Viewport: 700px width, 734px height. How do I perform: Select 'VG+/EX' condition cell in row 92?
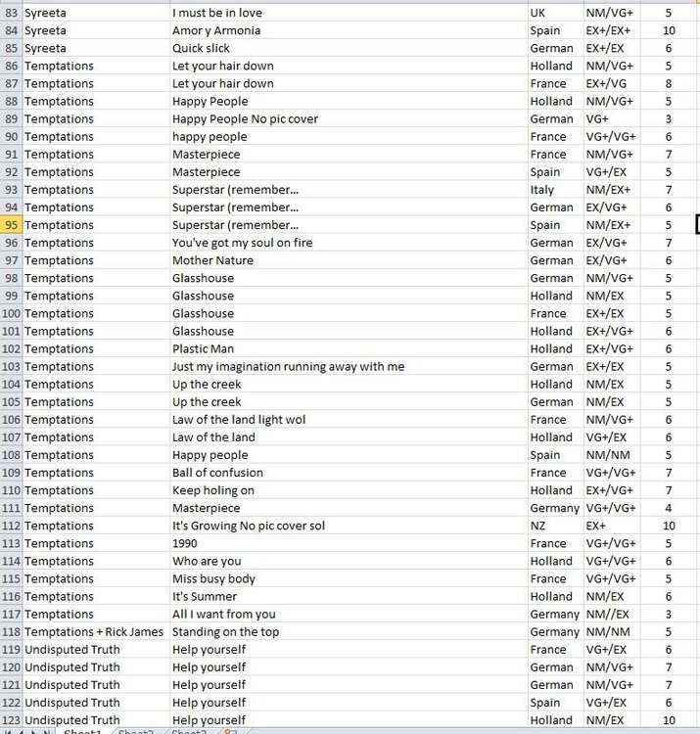(x=612, y=172)
